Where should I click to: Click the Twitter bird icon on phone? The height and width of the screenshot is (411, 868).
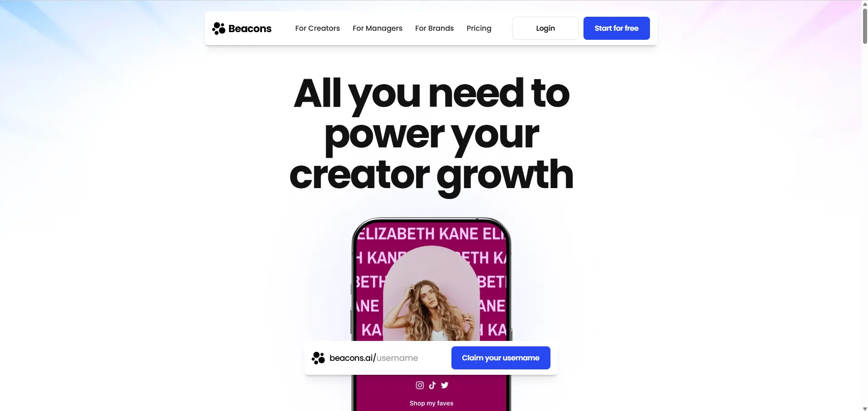(445, 385)
